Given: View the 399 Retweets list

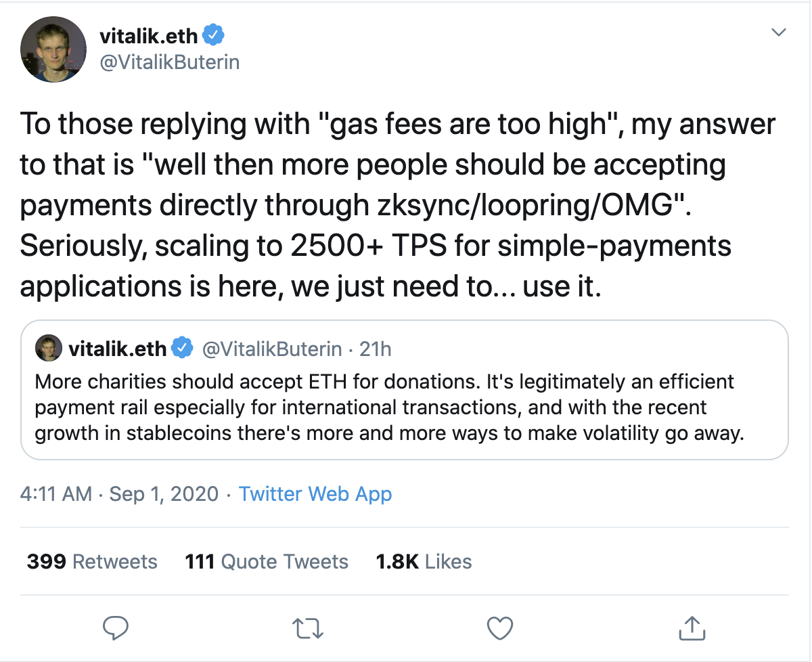Looking at the screenshot, I should click(x=92, y=562).
